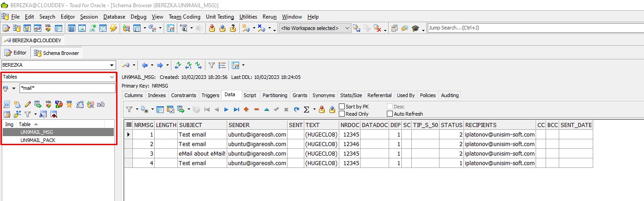Image resolution: width=644 pixels, height=201 pixels.
Task: Switch to the Constraints tab
Action: 184,95
